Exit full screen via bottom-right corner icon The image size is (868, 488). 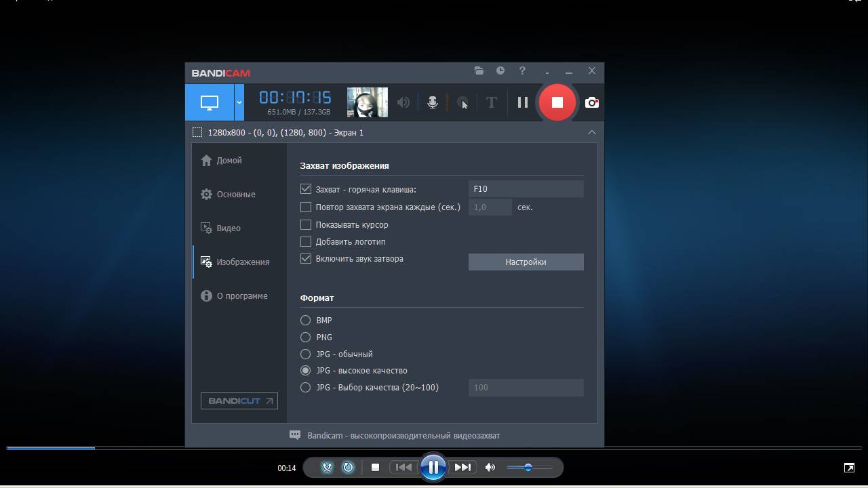[x=849, y=468]
